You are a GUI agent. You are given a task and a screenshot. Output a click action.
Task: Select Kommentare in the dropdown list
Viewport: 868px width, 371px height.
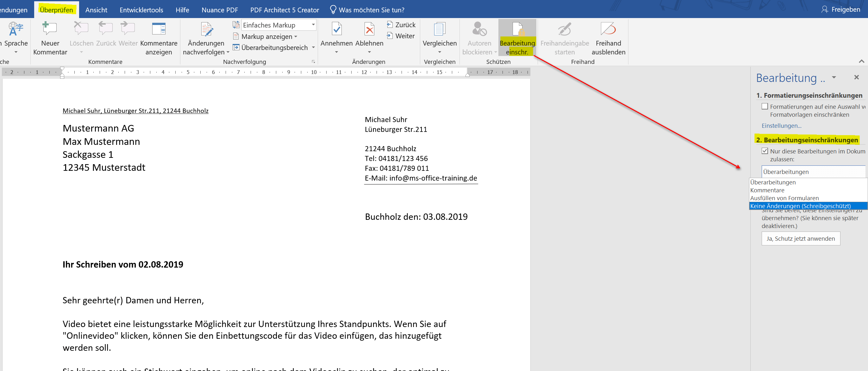[x=809, y=190]
